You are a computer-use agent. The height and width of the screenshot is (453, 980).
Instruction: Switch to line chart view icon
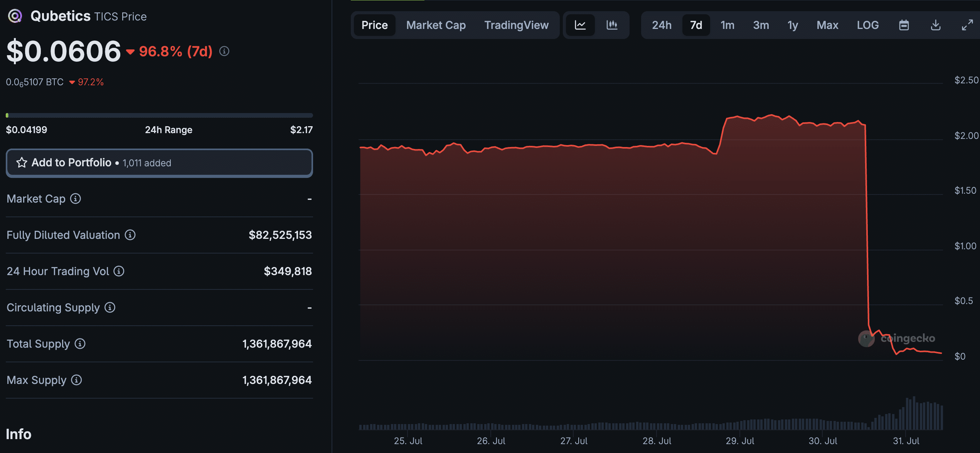[580, 25]
